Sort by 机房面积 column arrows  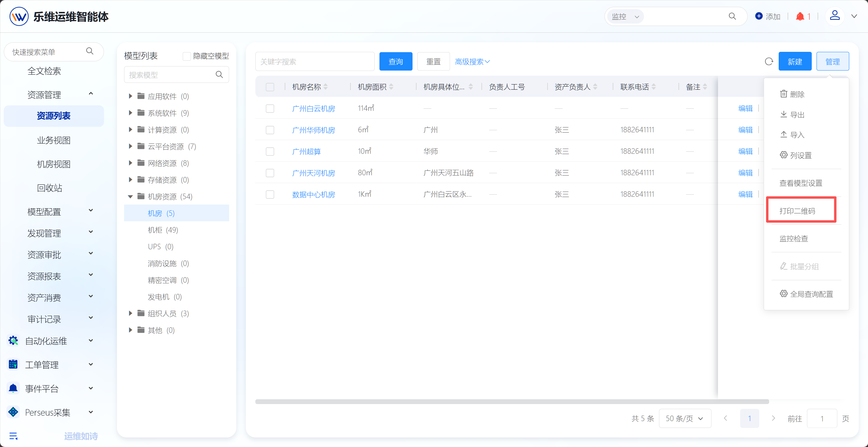tap(391, 87)
